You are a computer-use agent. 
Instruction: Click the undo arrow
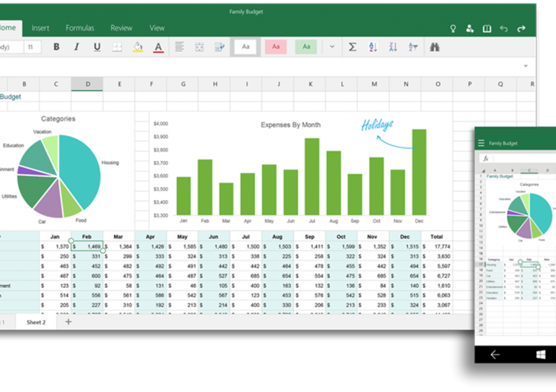(x=504, y=28)
